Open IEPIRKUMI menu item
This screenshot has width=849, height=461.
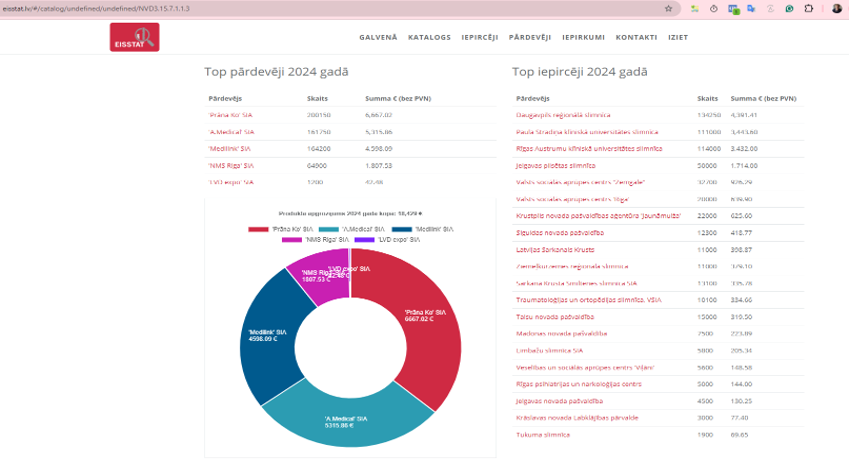[x=583, y=37]
